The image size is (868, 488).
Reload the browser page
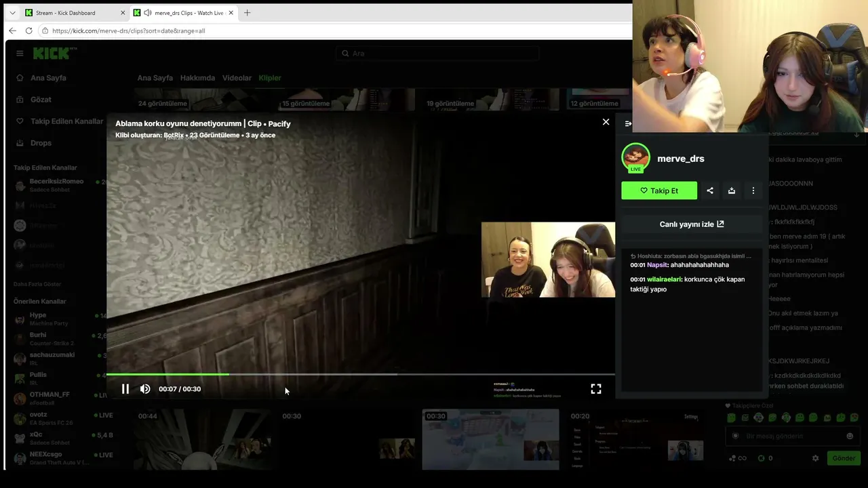(28, 30)
